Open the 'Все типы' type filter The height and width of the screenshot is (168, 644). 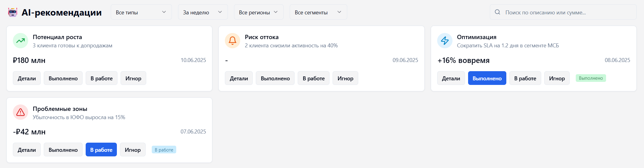(x=141, y=12)
